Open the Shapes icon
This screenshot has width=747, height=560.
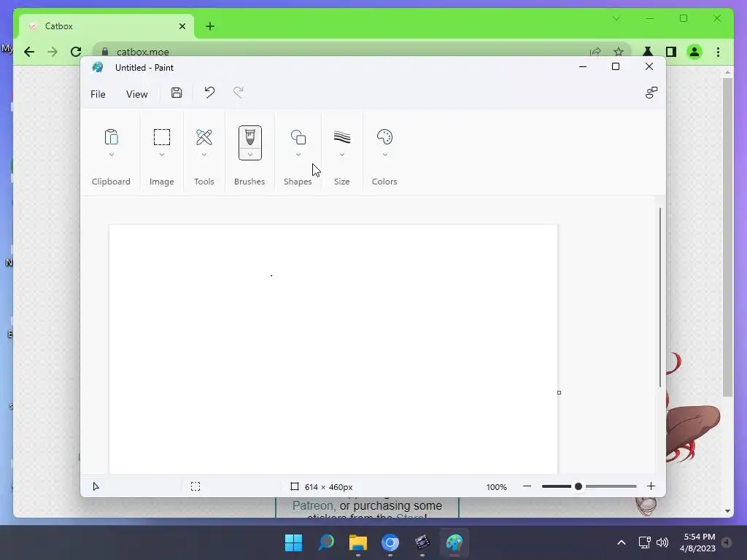tap(298, 137)
